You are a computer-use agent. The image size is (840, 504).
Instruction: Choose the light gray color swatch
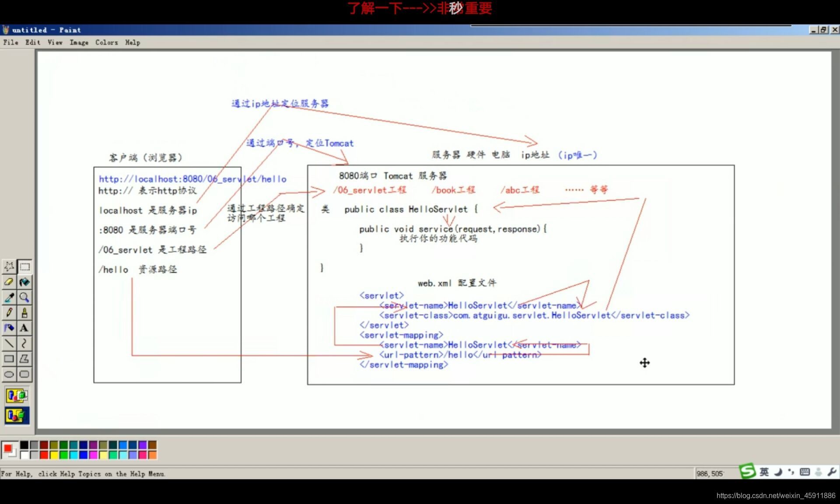click(35, 455)
